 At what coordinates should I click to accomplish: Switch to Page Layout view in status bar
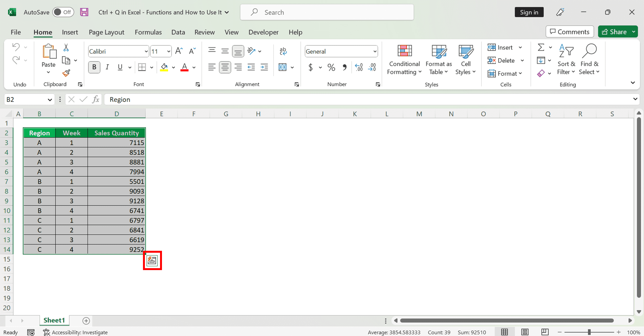(x=525, y=332)
